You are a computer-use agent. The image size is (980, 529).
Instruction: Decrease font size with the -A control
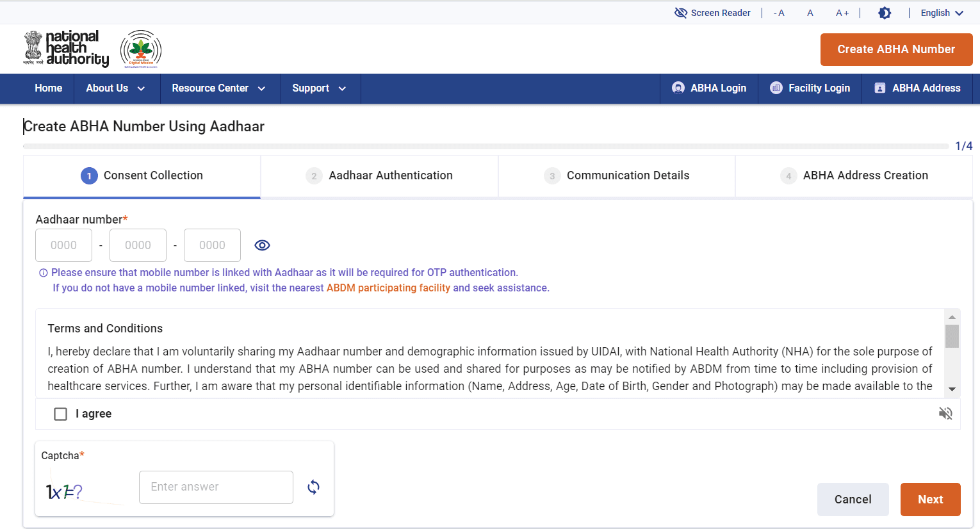pos(778,12)
